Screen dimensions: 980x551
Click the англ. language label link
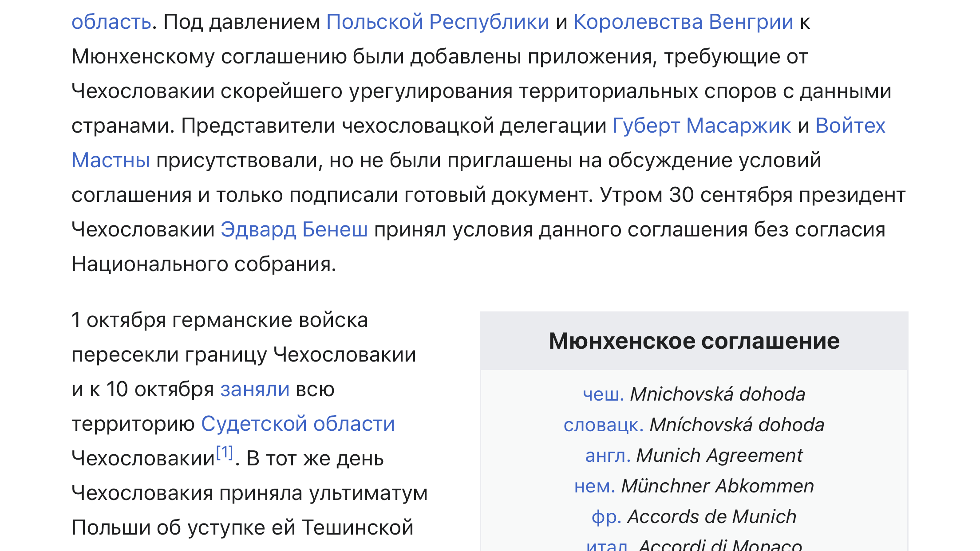(608, 455)
